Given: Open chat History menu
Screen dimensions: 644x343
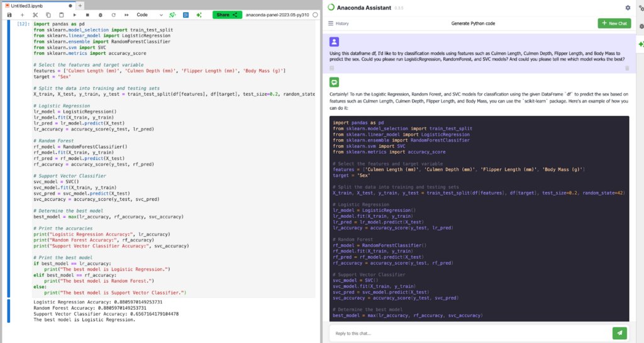Looking at the screenshot, I should click(x=338, y=23).
